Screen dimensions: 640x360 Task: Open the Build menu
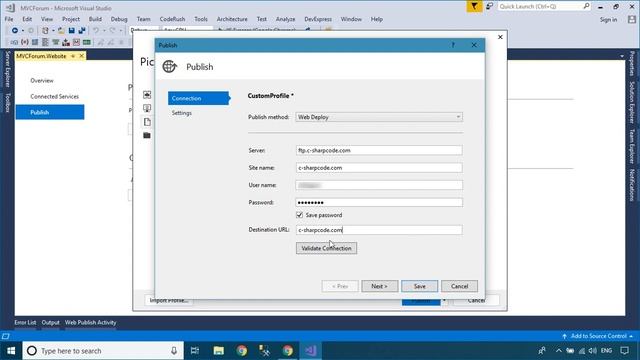(x=95, y=19)
